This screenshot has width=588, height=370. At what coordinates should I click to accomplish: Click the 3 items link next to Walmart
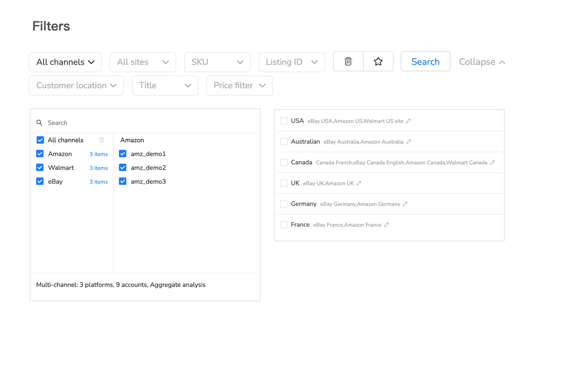point(98,167)
